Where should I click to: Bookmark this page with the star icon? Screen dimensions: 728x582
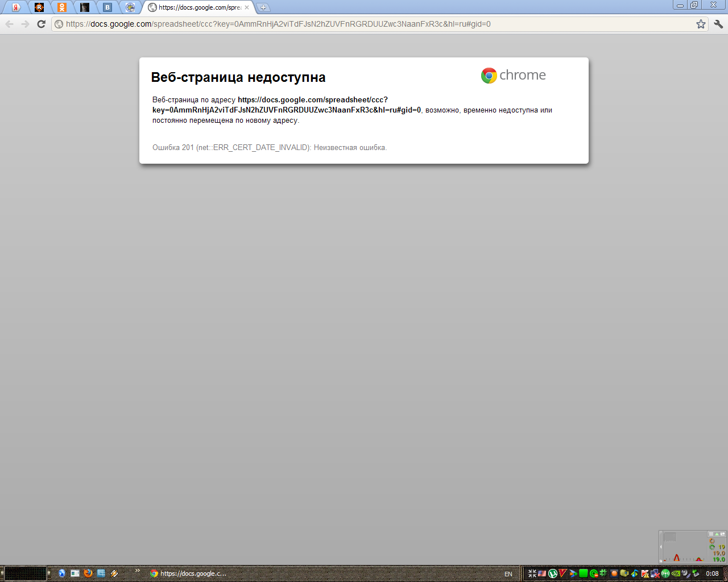click(x=701, y=24)
